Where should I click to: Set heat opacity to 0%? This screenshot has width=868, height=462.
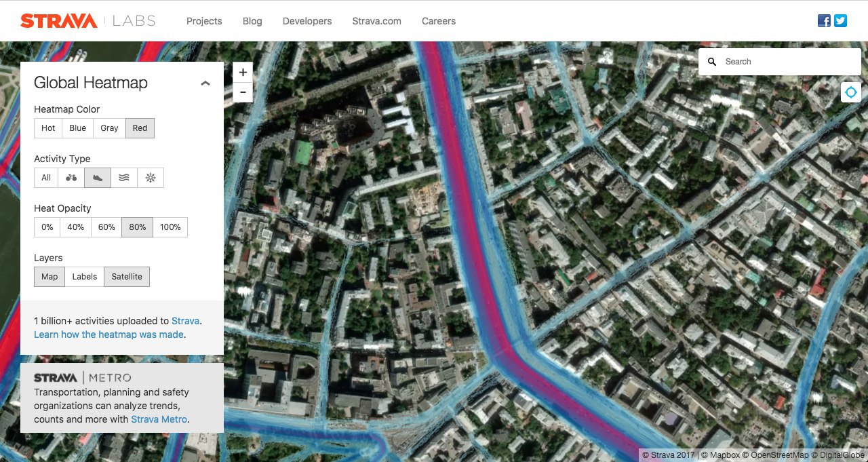tap(47, 227)
